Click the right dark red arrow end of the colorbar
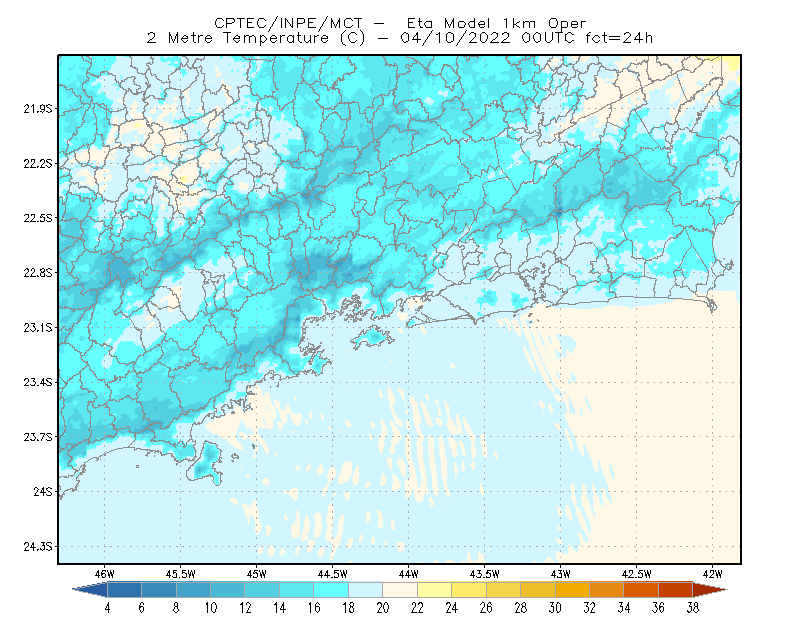The width and height of the screenshot is (800, 618). tap(710, 590)
